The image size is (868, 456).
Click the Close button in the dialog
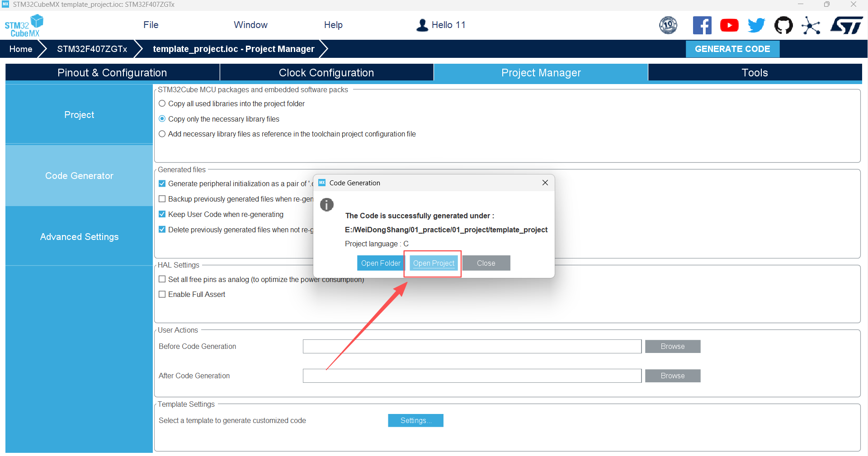486,263
